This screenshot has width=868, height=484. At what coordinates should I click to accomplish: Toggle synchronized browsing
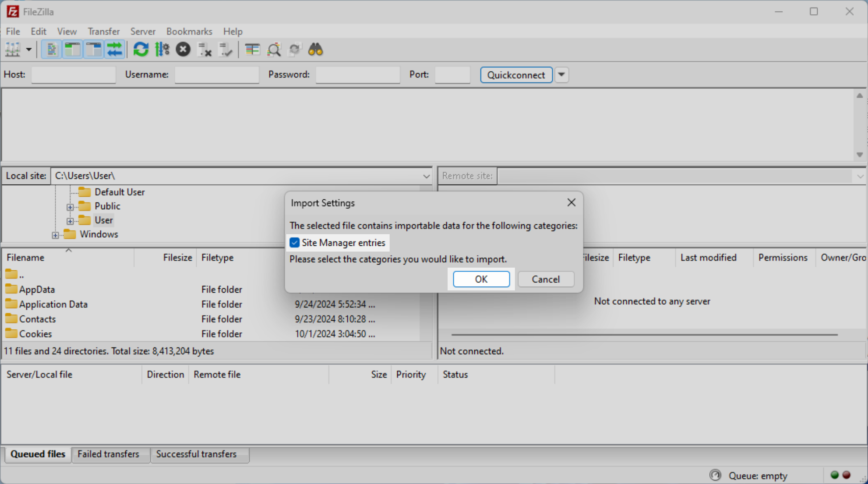[295, 49]
